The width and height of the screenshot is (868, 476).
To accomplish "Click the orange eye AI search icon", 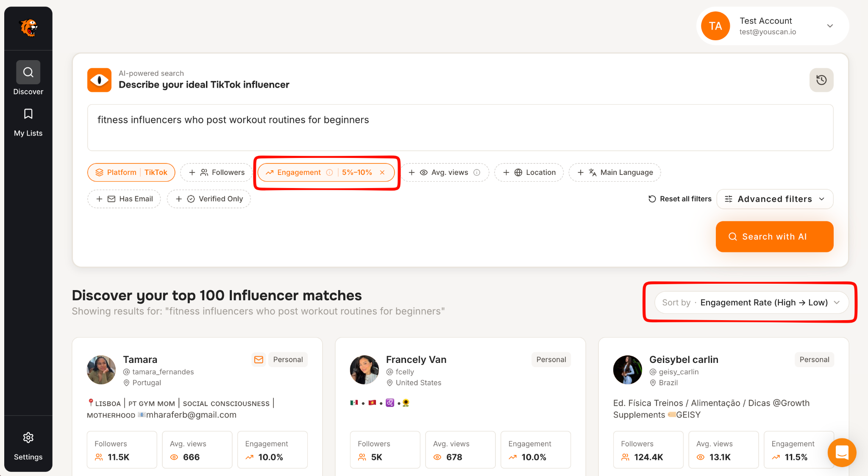I will [99, 80].
